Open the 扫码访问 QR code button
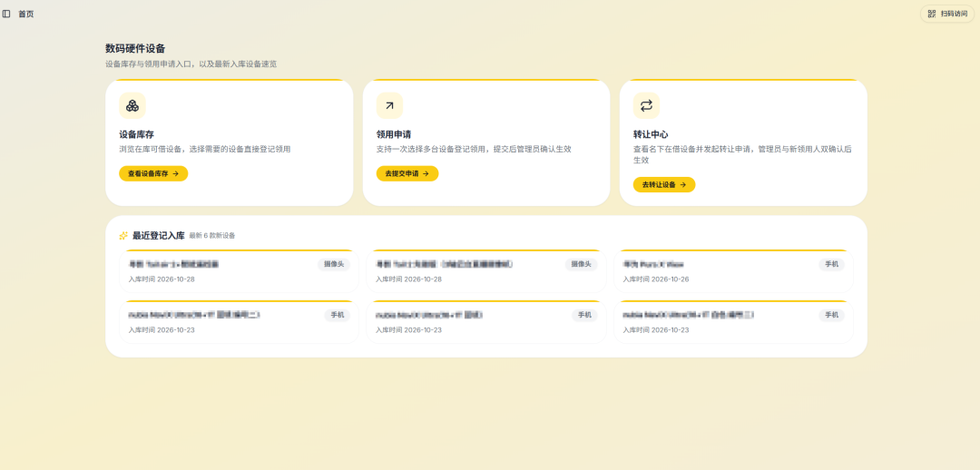Image resolution: width=980 pixels, height=470 pixels. coord(946,14)
